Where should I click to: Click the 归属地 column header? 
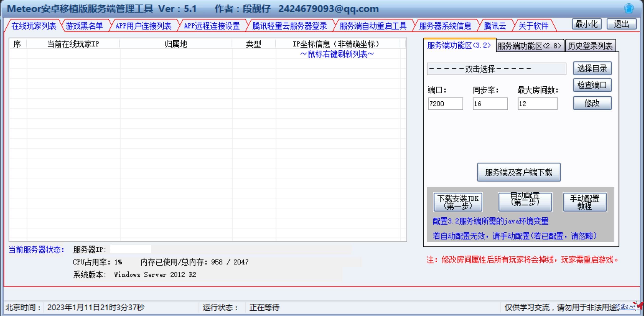[x=176, y=44]
